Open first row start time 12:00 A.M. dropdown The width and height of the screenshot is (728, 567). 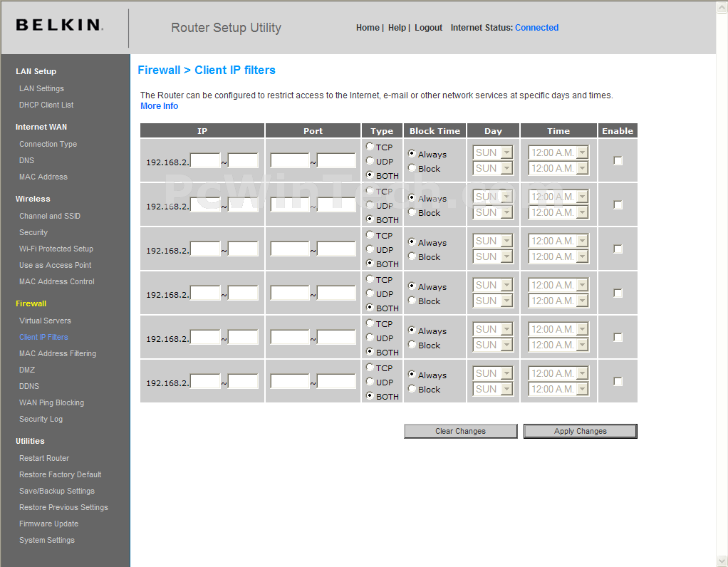tap(558, 152)
